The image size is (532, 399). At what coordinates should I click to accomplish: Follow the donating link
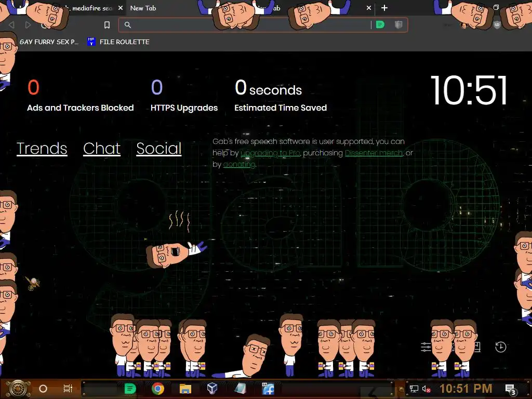[x=239, y=165]
